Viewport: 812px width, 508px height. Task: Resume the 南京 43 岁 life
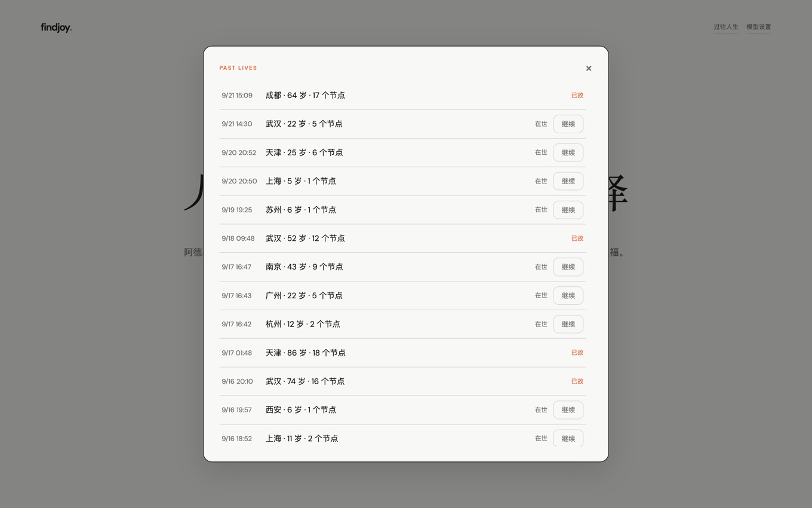tap(568, 267)
